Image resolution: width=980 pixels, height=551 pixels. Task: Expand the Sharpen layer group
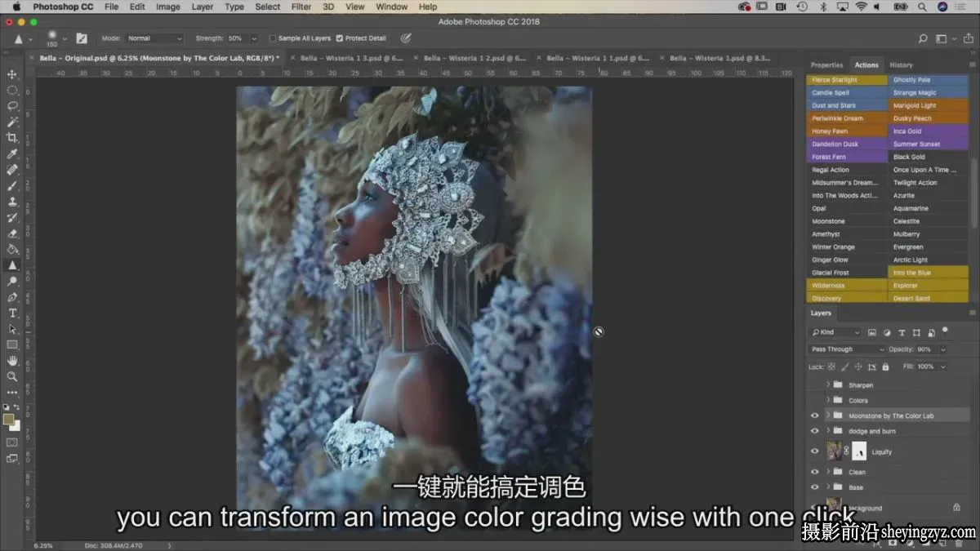point(828,384)
